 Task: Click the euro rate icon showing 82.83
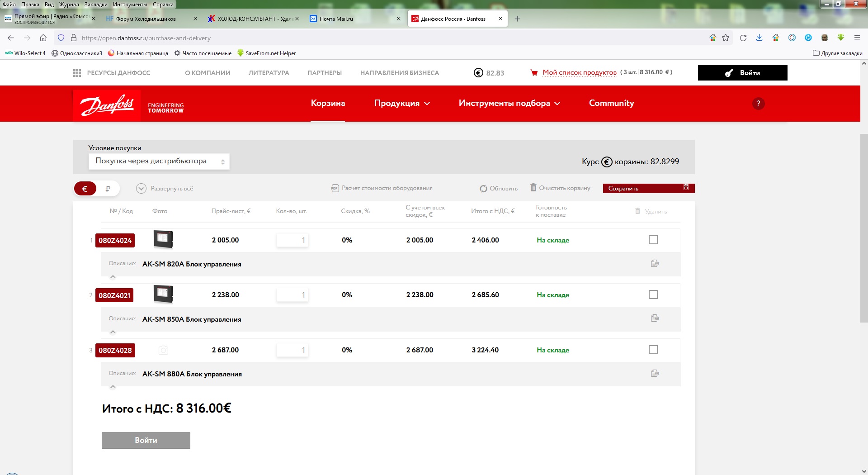coord(478,73)
